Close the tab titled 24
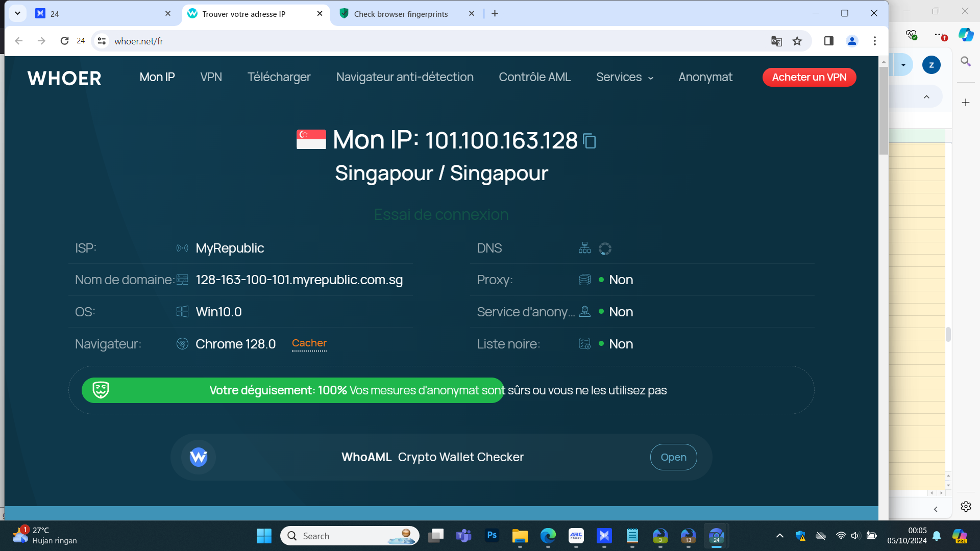This screenshot has width=980, height=551. (x=168, y=14)
